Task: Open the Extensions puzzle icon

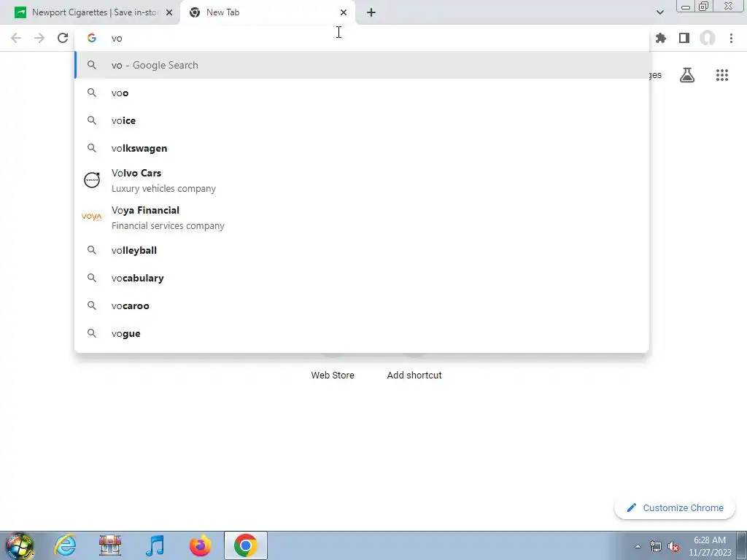Action: tap(661, 38)
